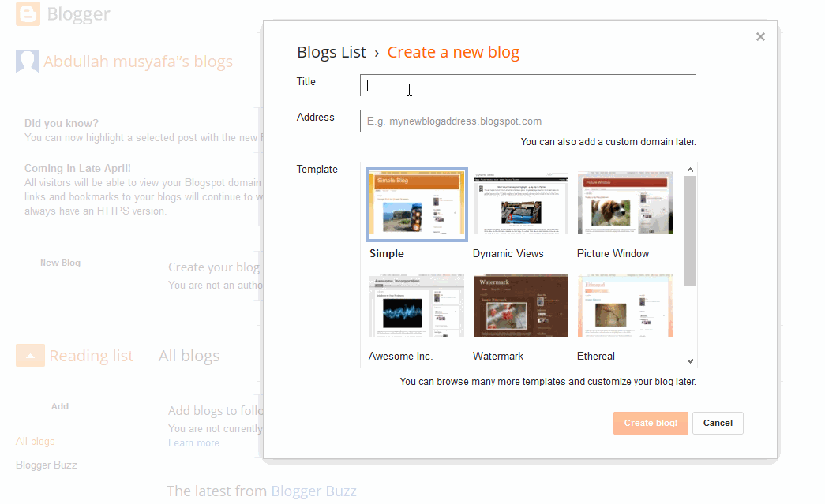Click the browse more templates note
This screenshot has height=504, width=825.
[548, 382]
